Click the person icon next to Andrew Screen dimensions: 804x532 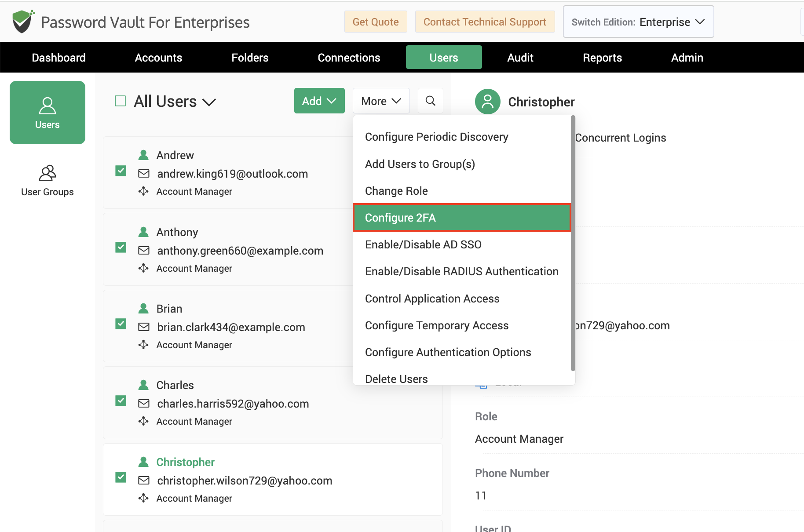point(143,155)
